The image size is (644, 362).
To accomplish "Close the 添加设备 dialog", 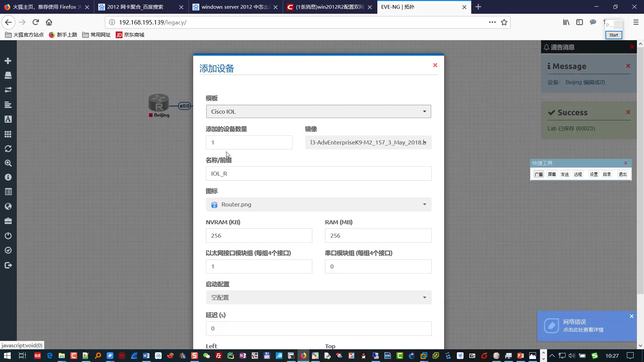I will tap(435, 65).
